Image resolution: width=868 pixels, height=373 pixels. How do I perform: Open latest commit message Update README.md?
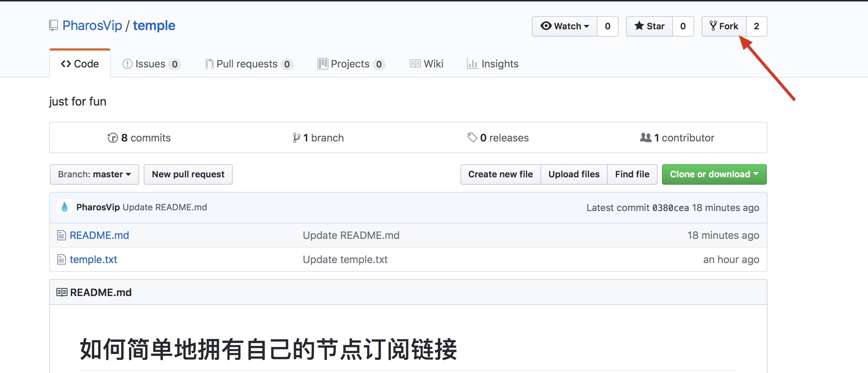pos(165,207)
